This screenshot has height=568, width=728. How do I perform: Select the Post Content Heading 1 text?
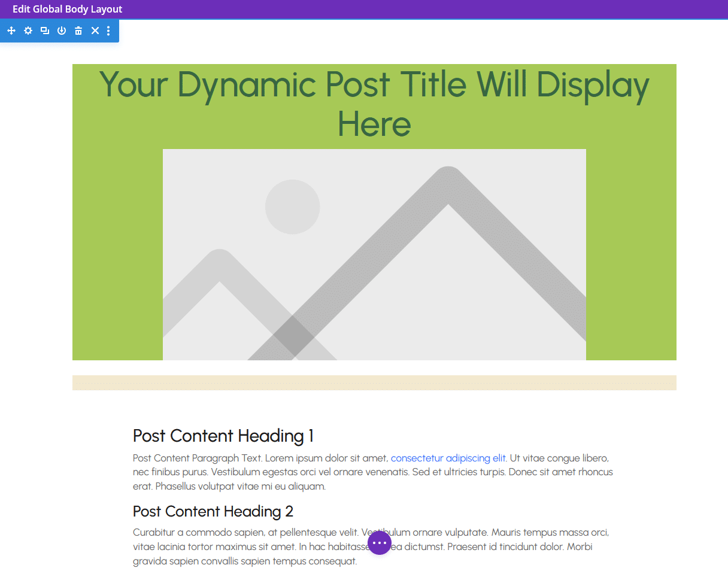(x=222, y=436)
